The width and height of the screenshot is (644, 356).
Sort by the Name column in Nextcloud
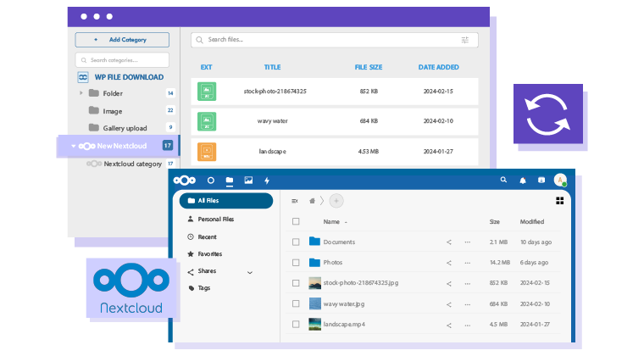[331, 222]
